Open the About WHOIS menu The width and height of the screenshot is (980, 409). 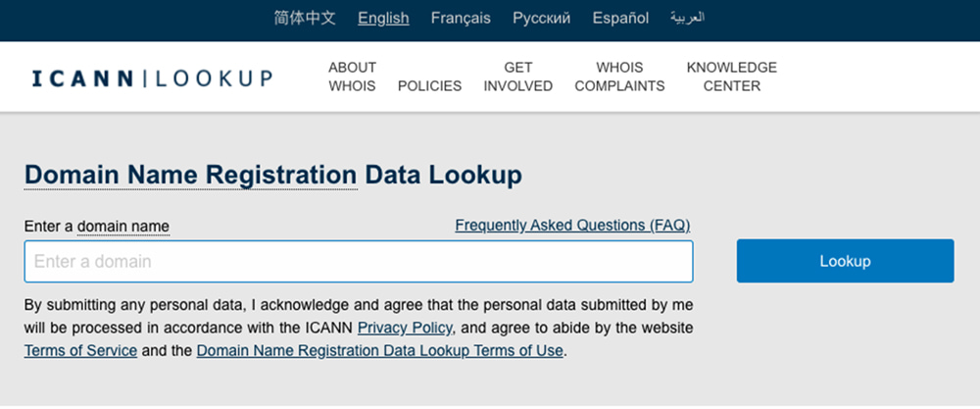coord(352,77)
